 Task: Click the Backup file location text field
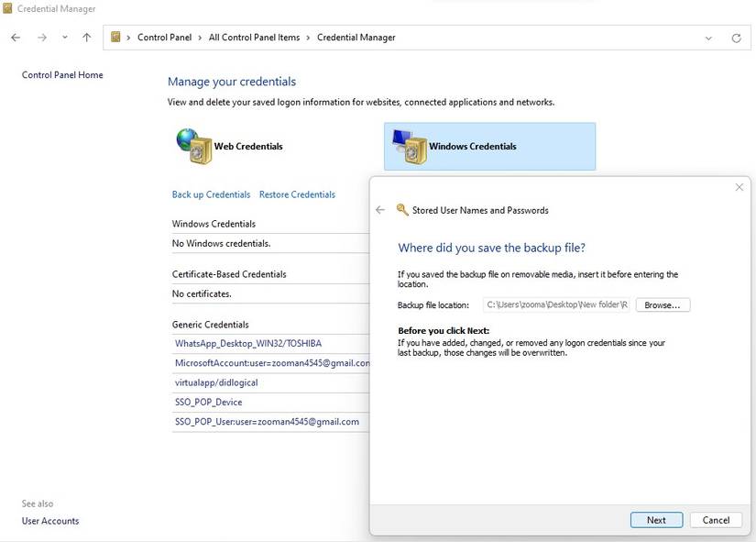pyautogui.click(x=556, y=304)
